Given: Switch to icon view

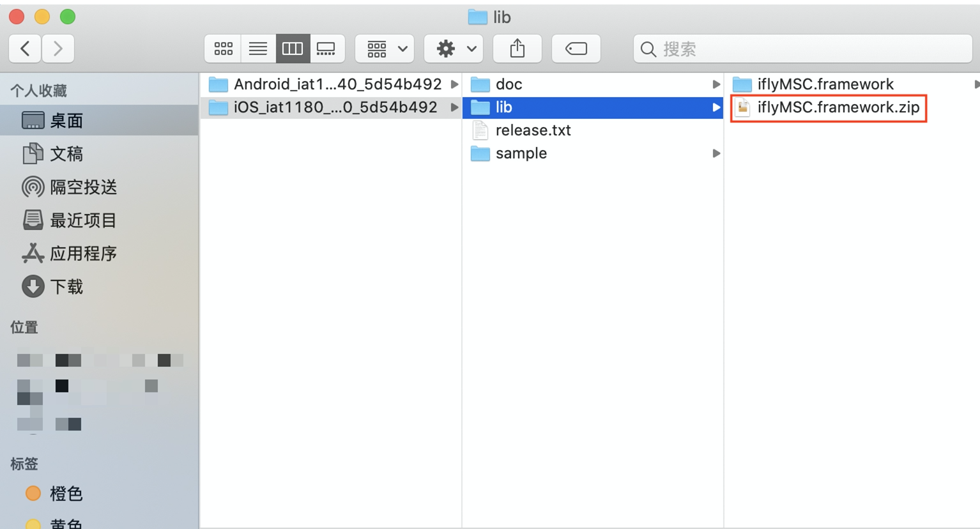Looking at the screenshot, I should pyautogui.click(x=223, y=49).
